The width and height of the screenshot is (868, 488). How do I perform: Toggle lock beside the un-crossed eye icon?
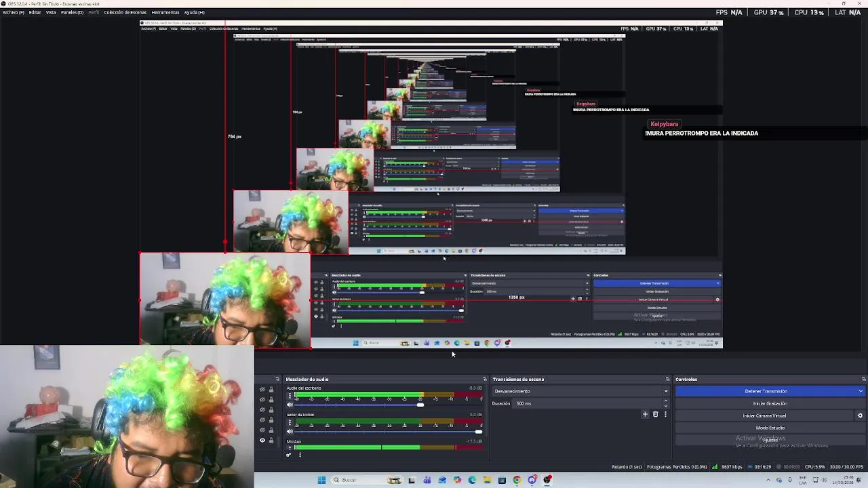click(x=271, y=441)
